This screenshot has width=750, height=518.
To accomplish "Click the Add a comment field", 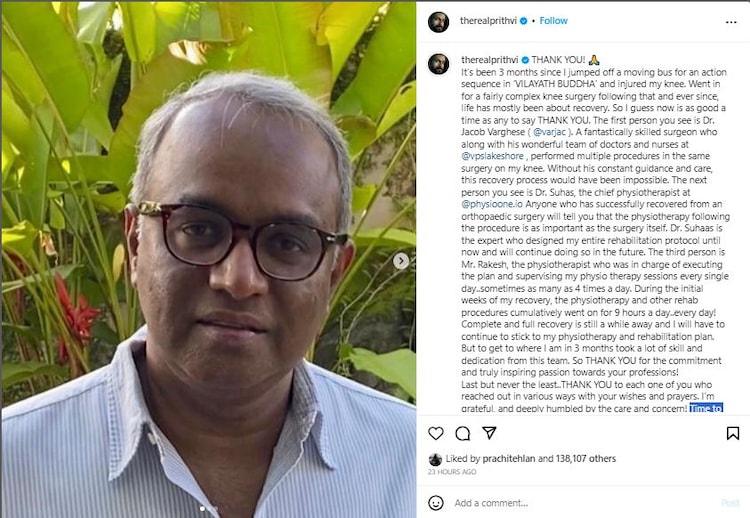I will [584, 503].
